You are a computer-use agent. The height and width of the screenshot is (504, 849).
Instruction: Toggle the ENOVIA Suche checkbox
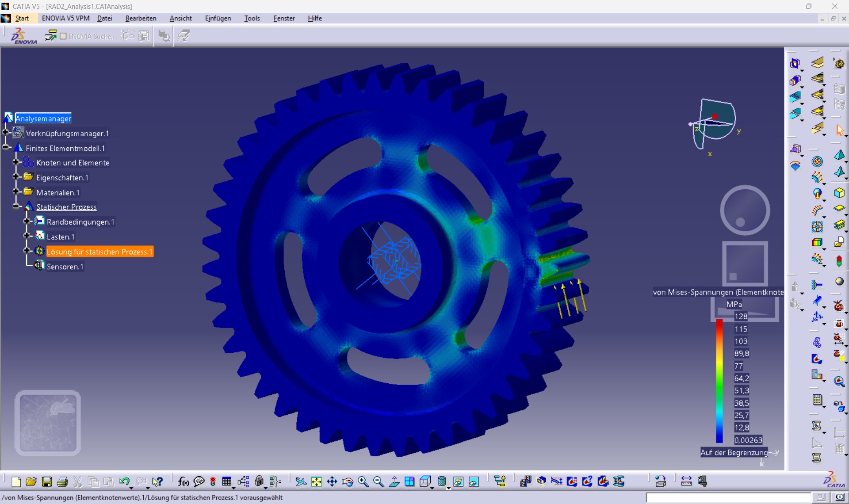tap(63, 36)
